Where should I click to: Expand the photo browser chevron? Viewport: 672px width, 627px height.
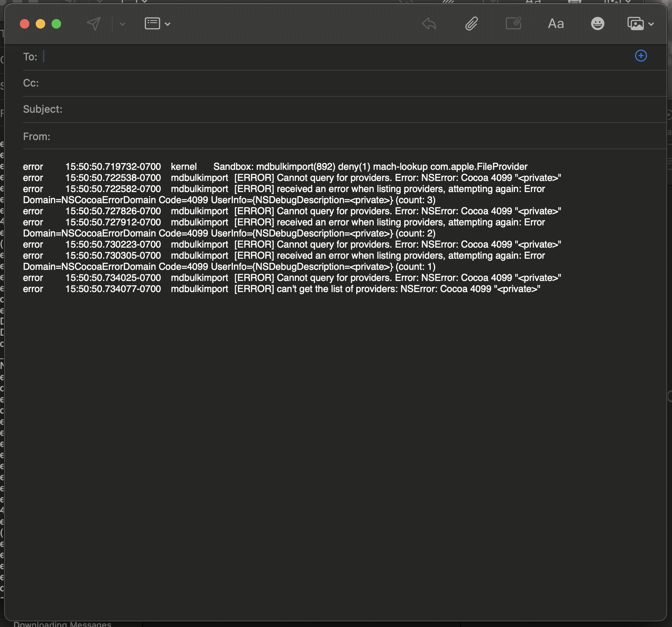[651, 23]
